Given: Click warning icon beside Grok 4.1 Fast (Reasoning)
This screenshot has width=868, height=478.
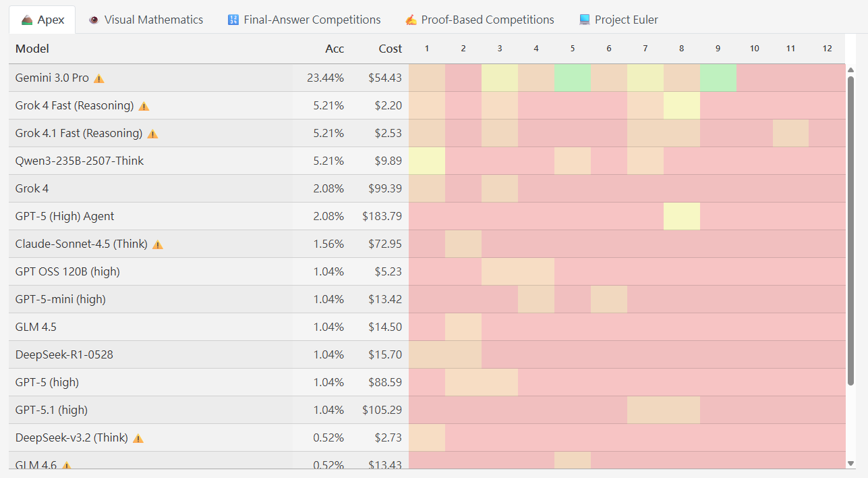Looking at the screenshot, I should pyautogui.click(x=152, y=134).
